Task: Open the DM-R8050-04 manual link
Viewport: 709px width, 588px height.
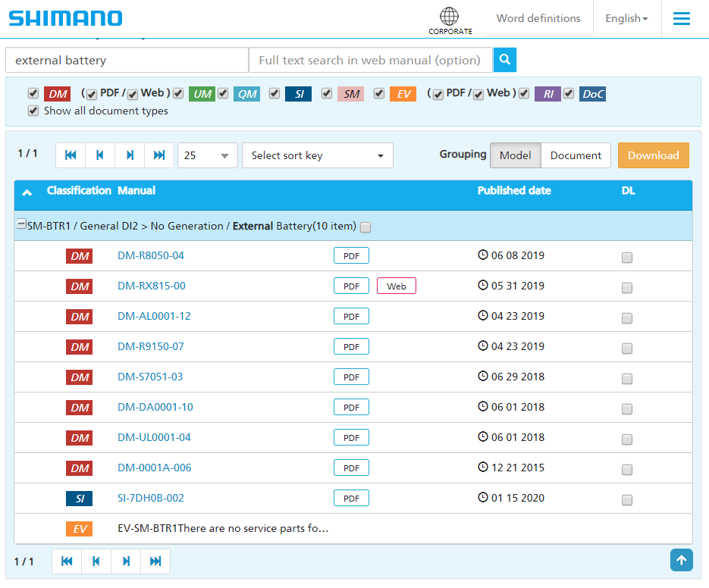Action: coord(151,256)
